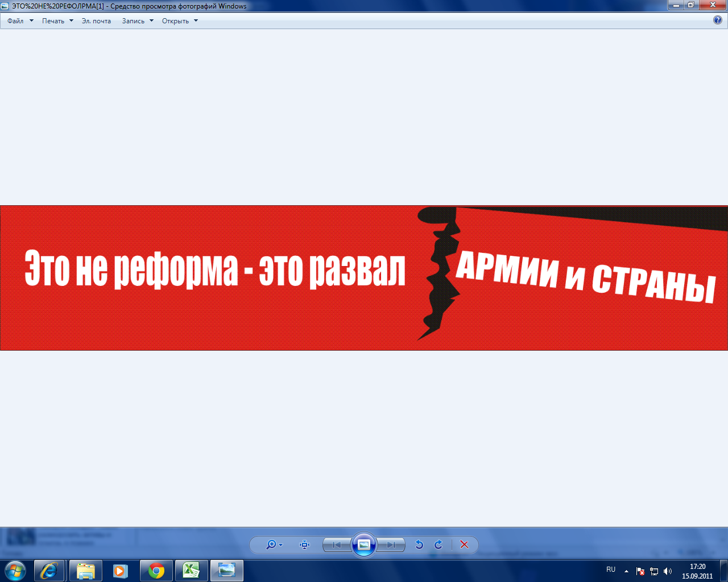This screenshot has height=582, width=728.
Task: Click the zoom magnifier icon
Action: 271,544
